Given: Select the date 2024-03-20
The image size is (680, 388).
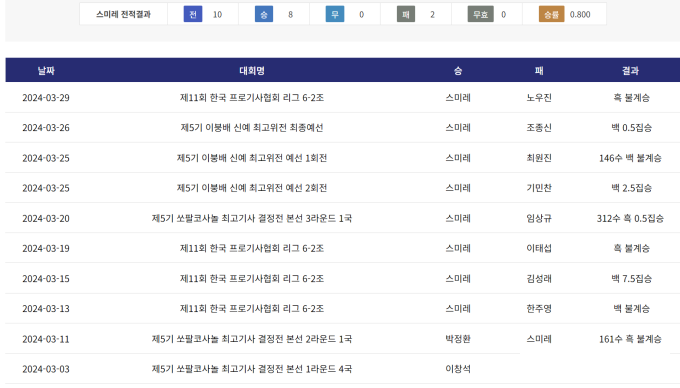Looking at the screenshot, I should tap(46, 218).
